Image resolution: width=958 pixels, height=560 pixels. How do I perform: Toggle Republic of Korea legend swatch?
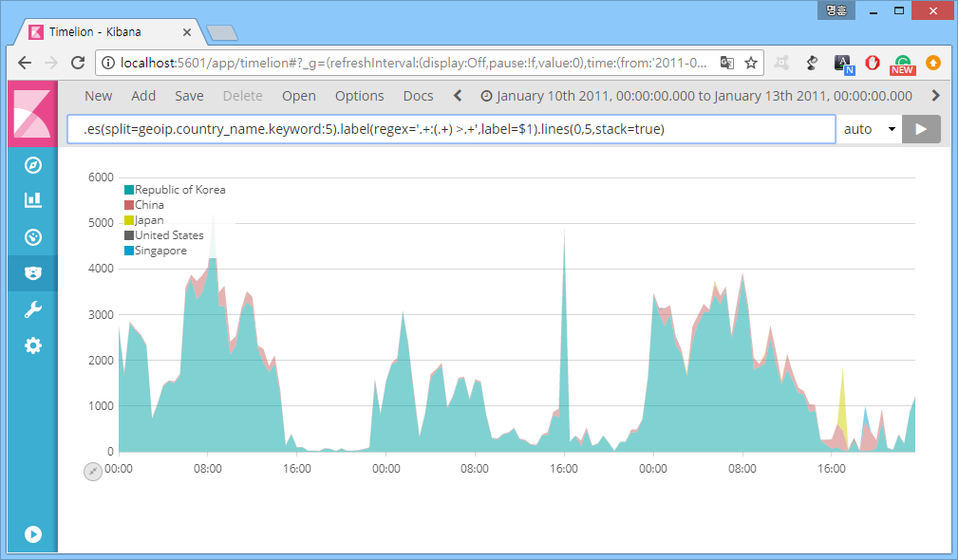(x=129, y=190)
